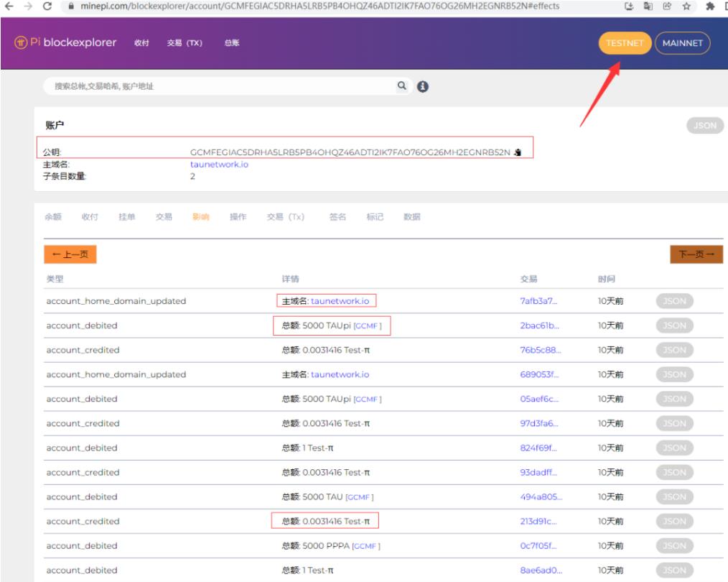
Task: Open transaction link 213d91c
Action: point(538,521)
